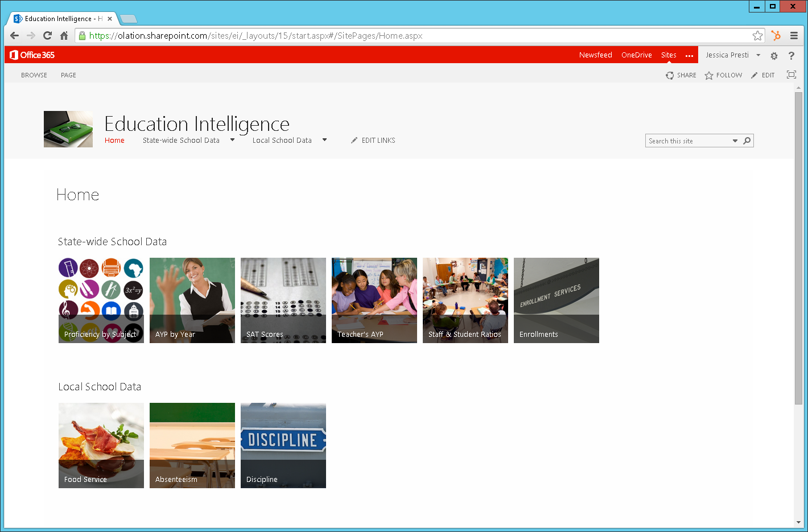Screen dimensions: 808x532
Task: Click the search magnifier icon
Action: pyautogui.click(x=747, y=141)
